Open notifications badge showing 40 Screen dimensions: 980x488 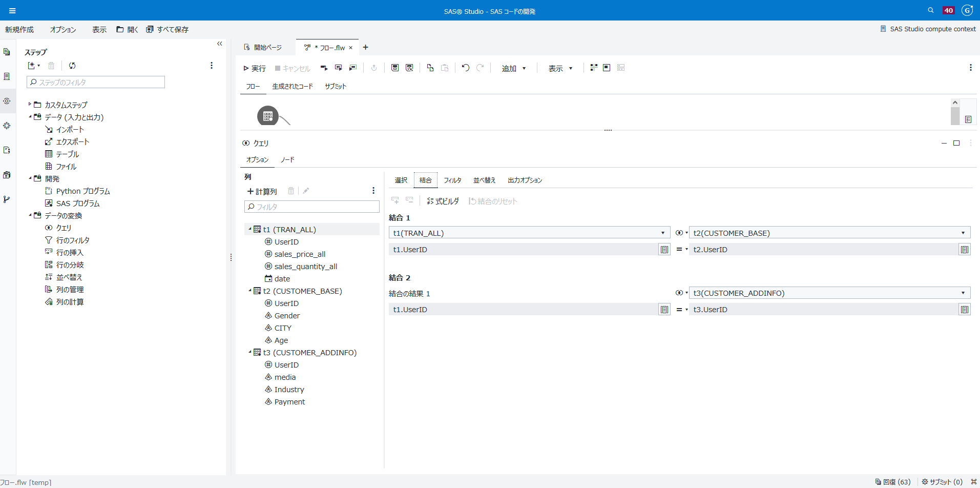(949, 10)
